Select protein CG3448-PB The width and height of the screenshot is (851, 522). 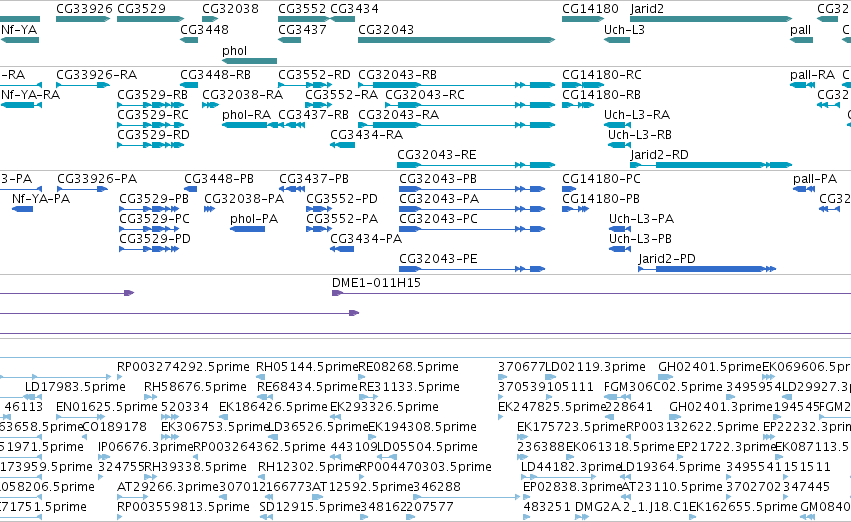click(219, 179)
